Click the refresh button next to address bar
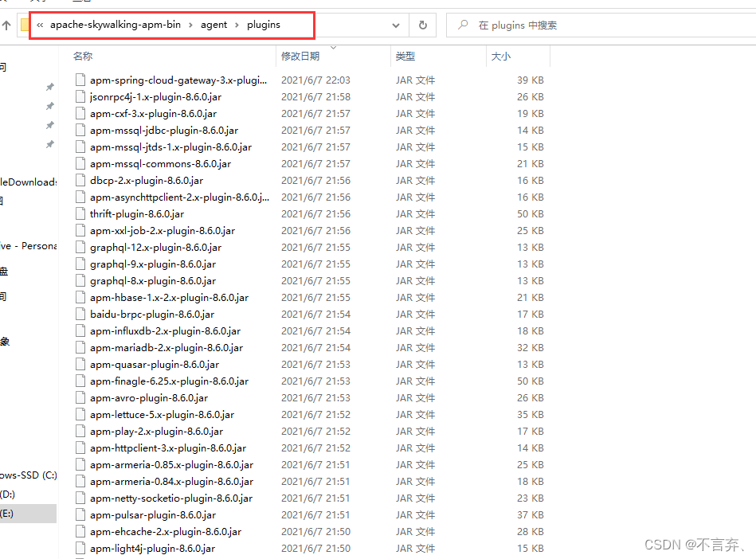This screenshot has height=559, width=756. click(423, 25)
